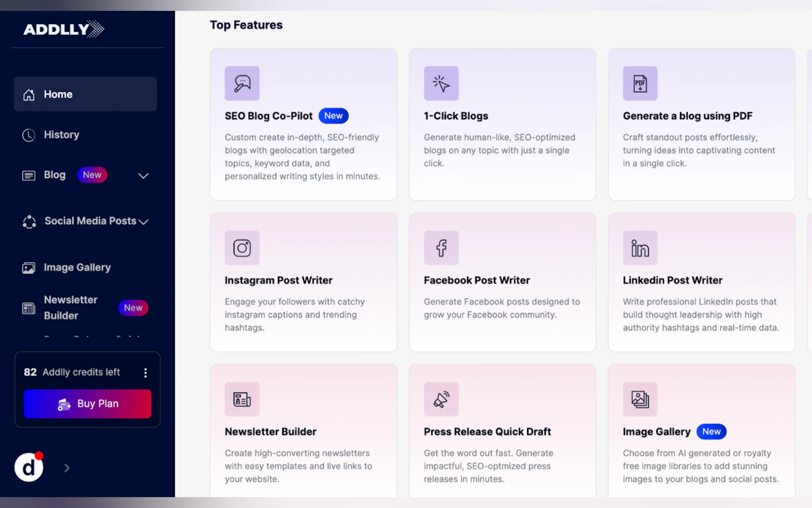Image resolution: width=812 pixels, height=508 pixels.
Task: Click the Newsletter Builder card icon
Action: [x=242, y=399]
